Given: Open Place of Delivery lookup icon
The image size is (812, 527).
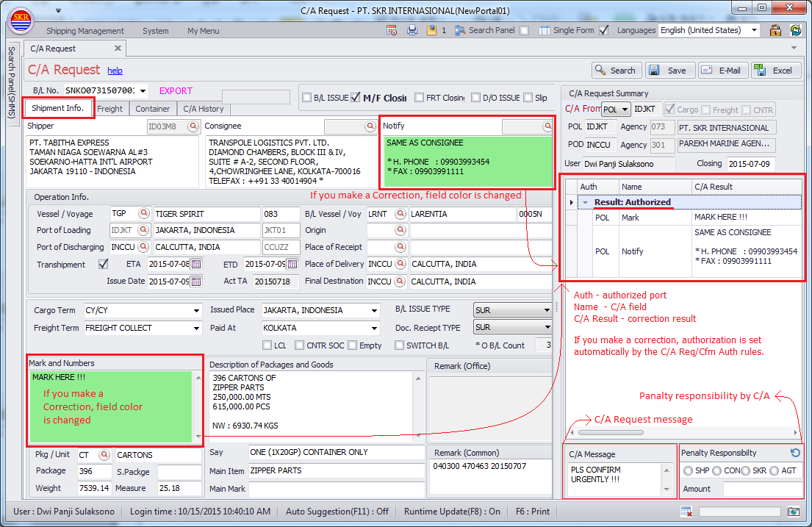Looking at the screenshot, I should (x=400, y=264).
